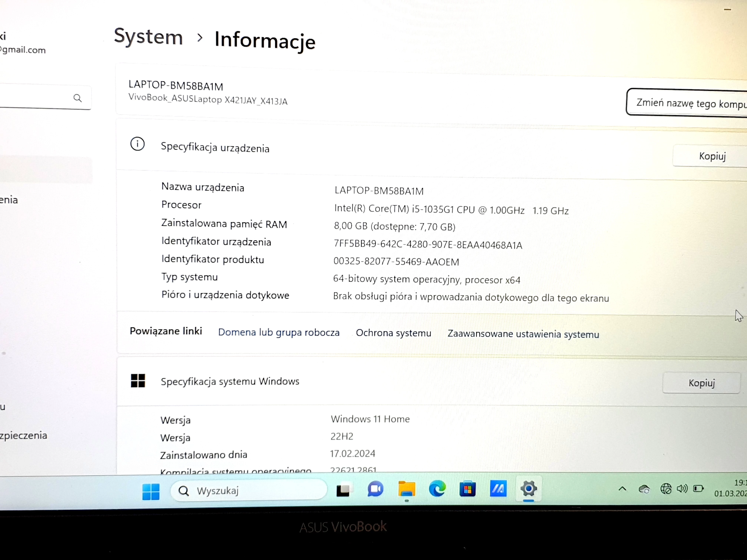747x560 pixels.
Task: Click the breadcrumb chevron after System
Action: pyautogui.click(x=200, y=37)
